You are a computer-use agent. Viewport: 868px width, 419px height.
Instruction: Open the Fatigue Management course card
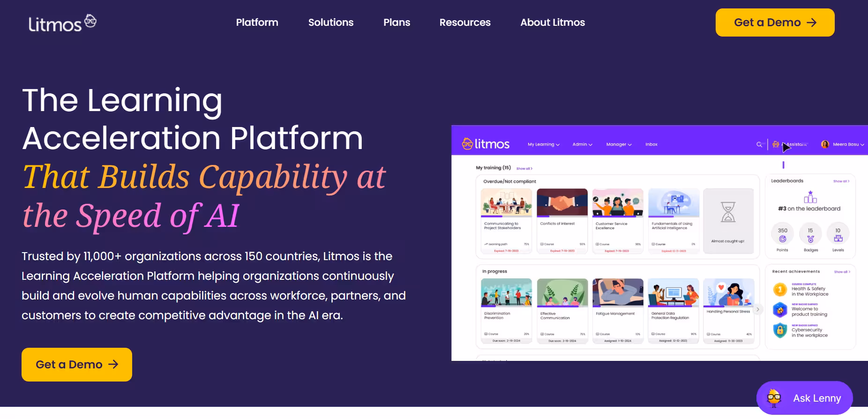[618, 311]
